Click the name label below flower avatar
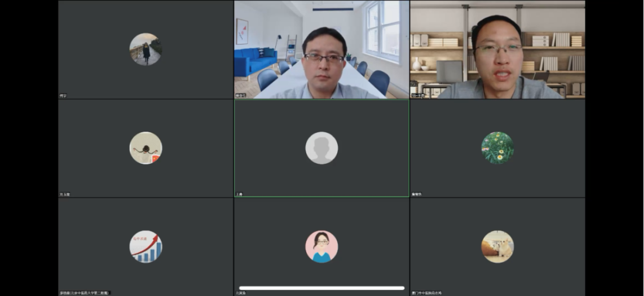 click(x=417, y=194)
